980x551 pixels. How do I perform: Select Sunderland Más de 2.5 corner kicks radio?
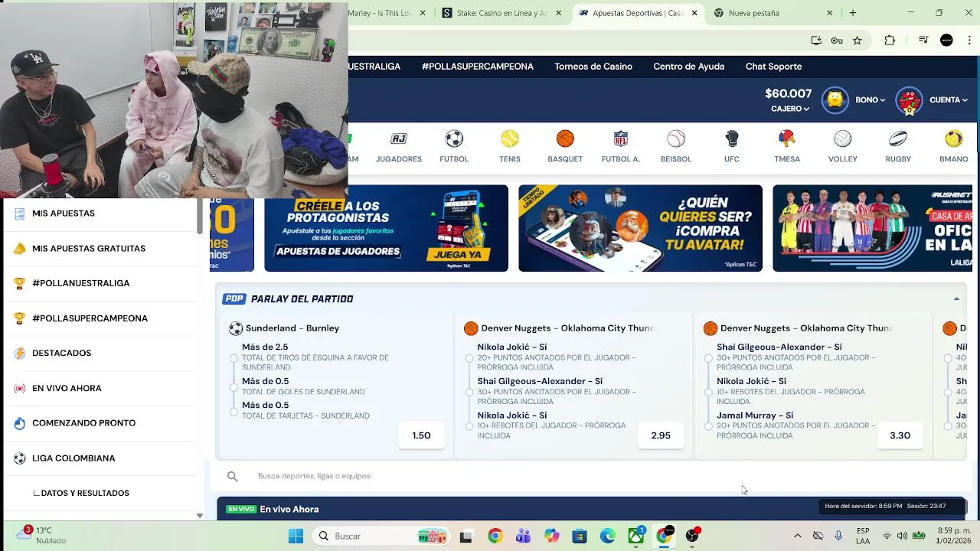(234, 357)
